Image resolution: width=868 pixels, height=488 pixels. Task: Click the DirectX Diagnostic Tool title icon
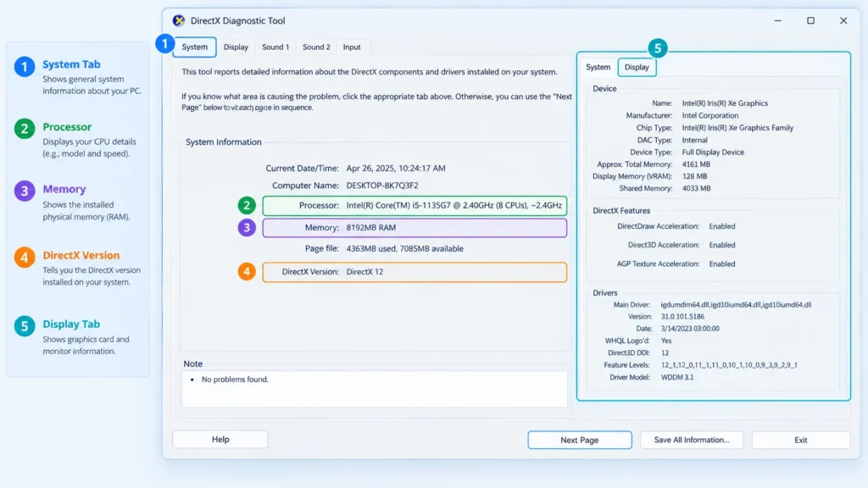point(178,20)
